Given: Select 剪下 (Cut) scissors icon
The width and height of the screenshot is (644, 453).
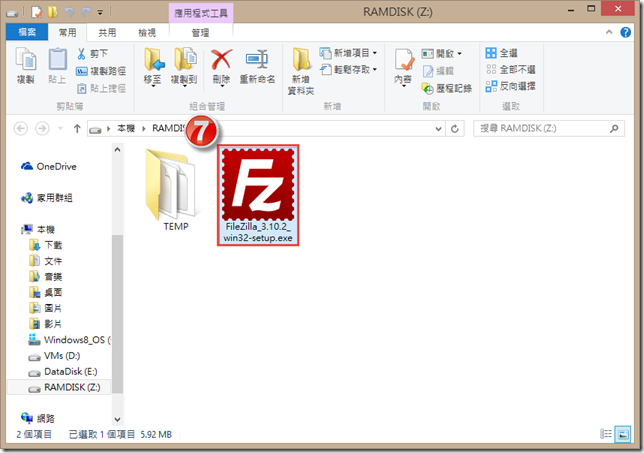Looking at the screenshot, I should [x=81, y=53].
